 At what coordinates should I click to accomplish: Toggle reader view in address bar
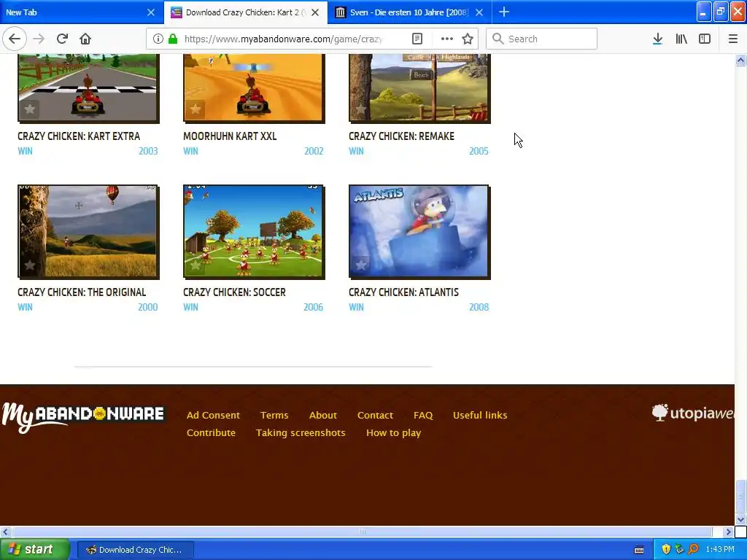417,39
